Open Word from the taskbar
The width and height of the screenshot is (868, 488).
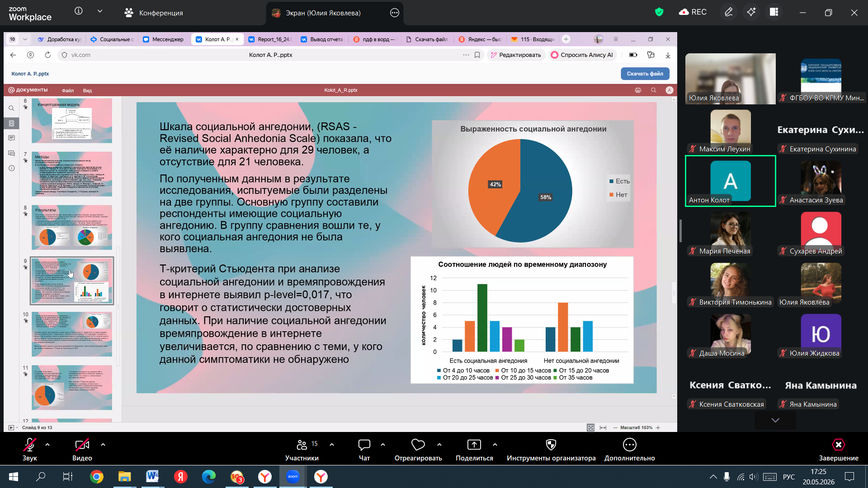[152, 476]
